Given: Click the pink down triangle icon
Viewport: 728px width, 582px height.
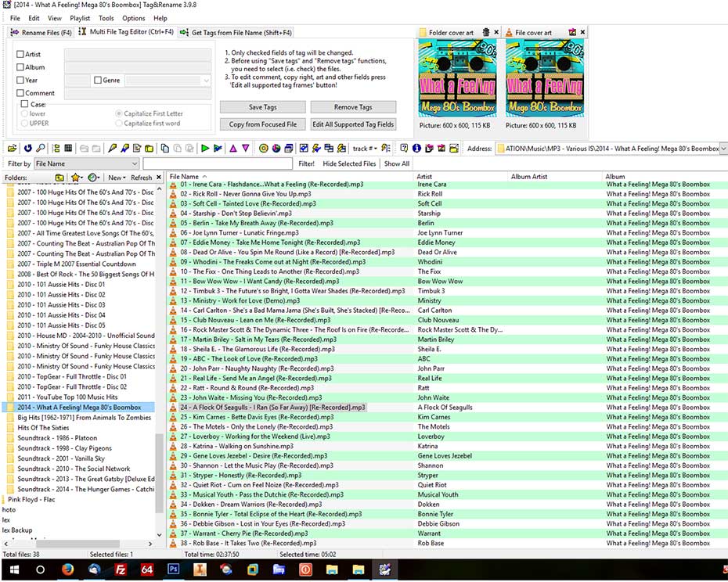Looking at the screenshot, I should 246,148.
